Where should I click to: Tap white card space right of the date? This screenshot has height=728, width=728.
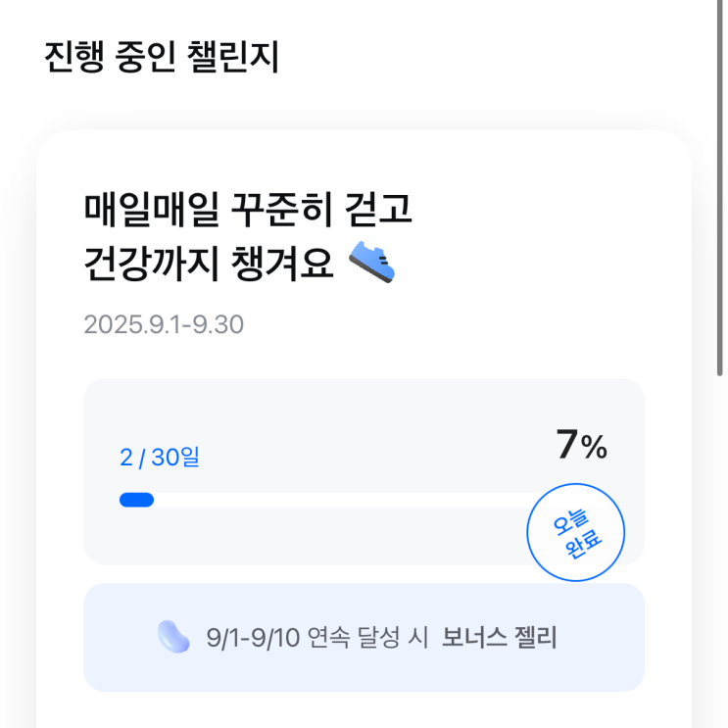tap(441, 324)
